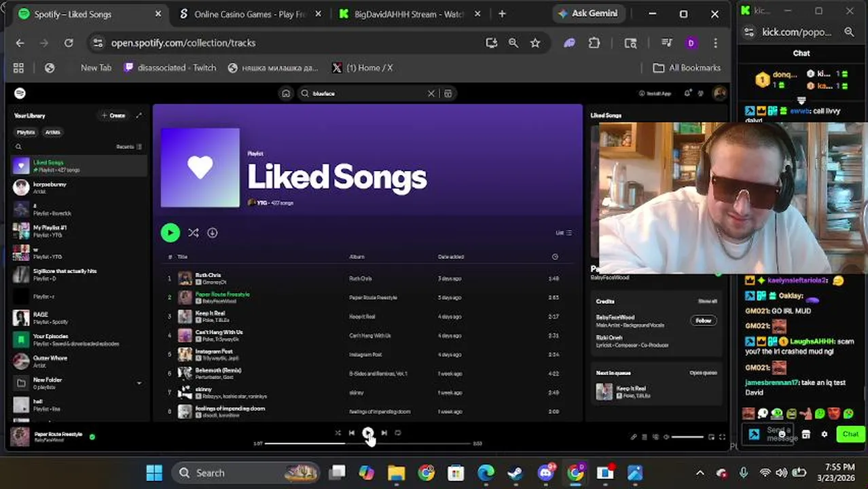Open korpsebunny artist in library
This screenshot has width=868, height=489.
pos(79,187)
